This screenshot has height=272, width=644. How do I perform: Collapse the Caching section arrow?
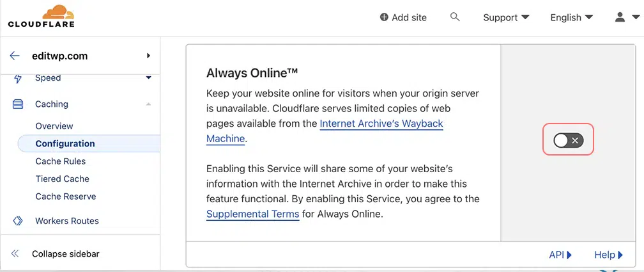coord(148,104)
